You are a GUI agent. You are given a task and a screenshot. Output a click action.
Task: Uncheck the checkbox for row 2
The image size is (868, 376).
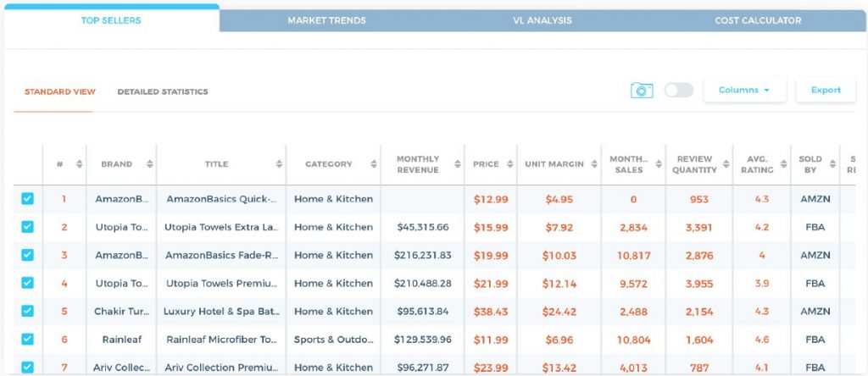pyautogui.click(x=27, y=227)
